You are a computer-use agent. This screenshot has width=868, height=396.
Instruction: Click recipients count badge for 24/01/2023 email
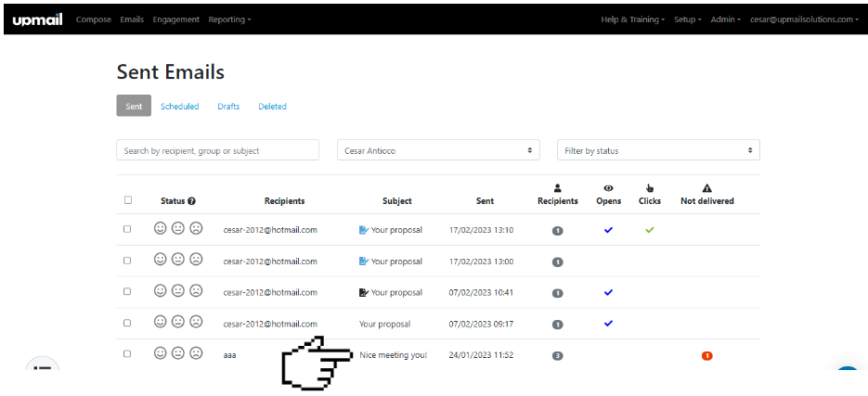557,355
